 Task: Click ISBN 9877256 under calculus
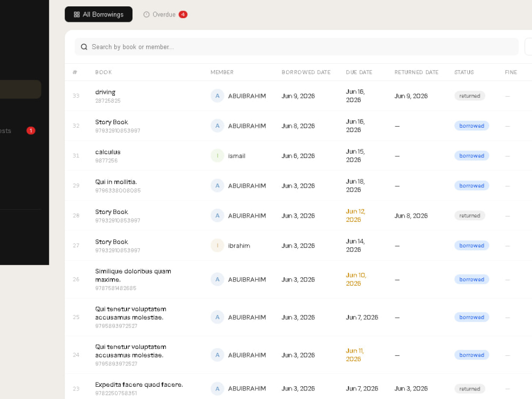106,161
